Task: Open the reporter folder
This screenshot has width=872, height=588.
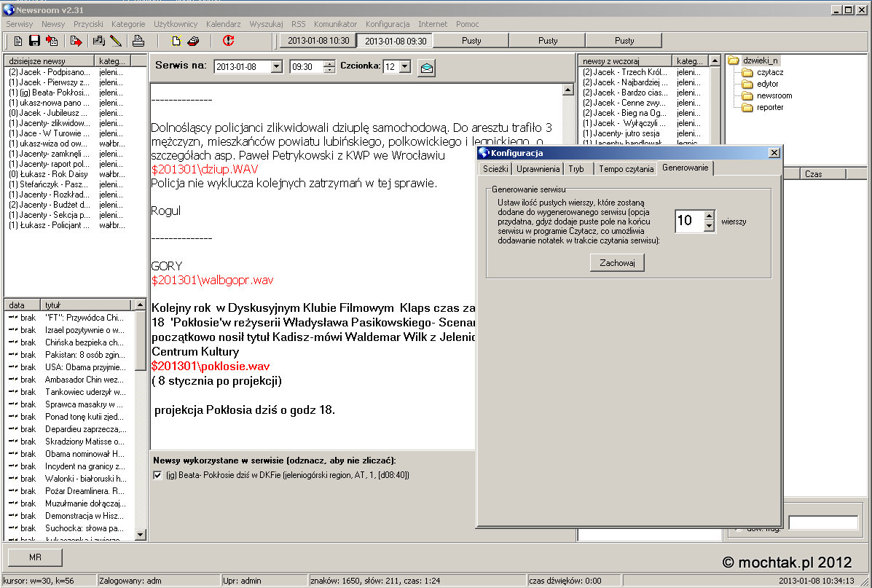Action: [x=770, y=107]
